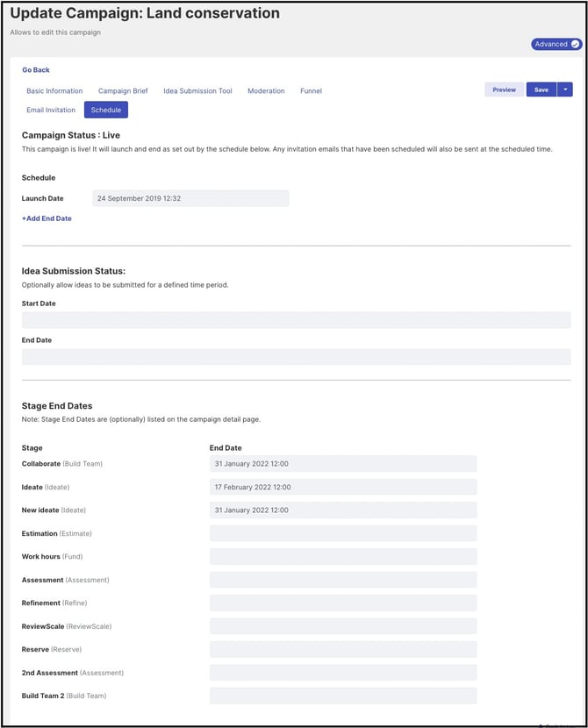Screen dimensions: 588x728
Task: Open the Campaign Brief tab
Action: click(123, 91)
